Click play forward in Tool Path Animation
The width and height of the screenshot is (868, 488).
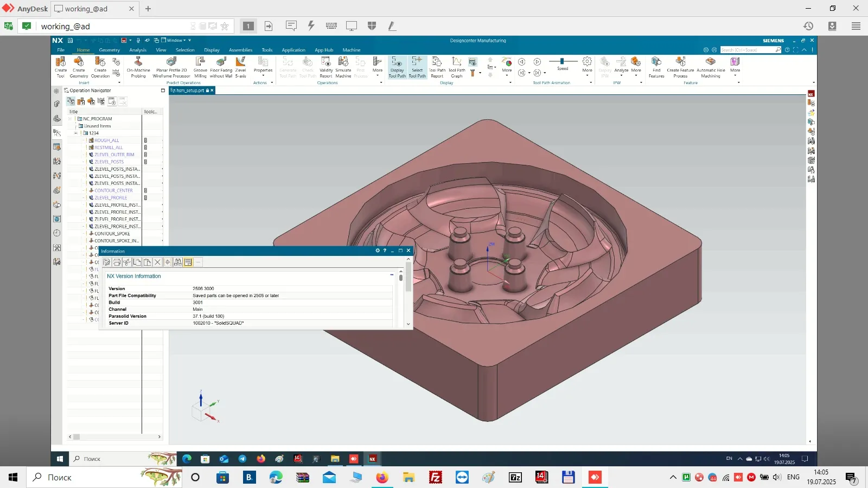pos(537,62)
